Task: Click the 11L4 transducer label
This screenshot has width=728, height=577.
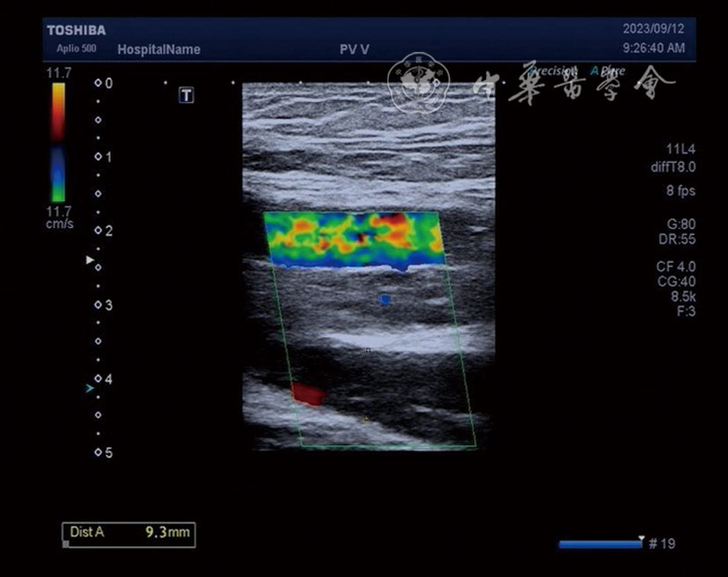Action: 680,150
